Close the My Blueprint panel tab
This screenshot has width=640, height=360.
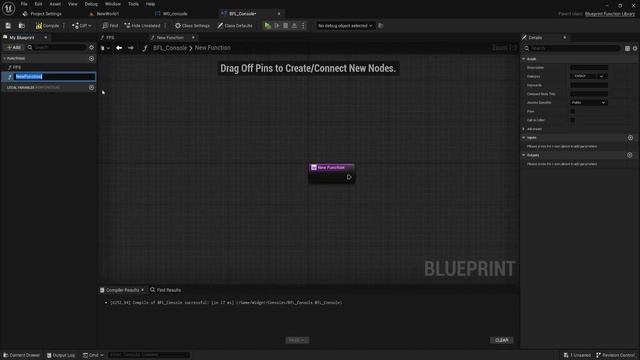46,38
